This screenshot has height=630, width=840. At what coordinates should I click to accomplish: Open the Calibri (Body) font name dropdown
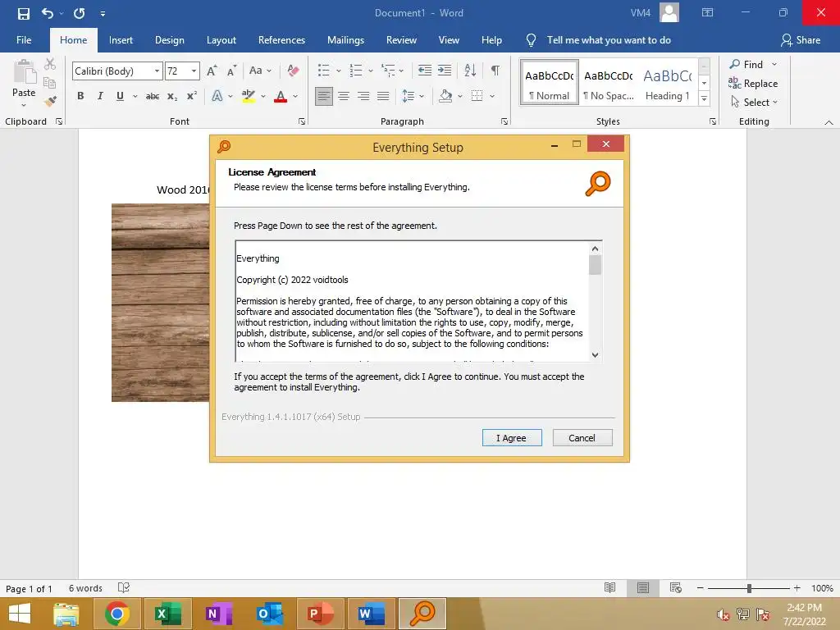(x=157, y=71)
